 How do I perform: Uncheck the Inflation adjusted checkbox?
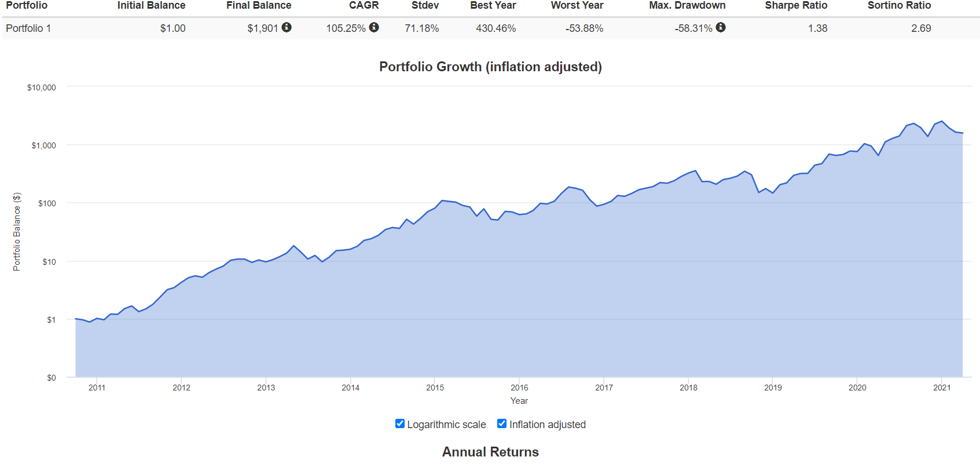pos(502,423)
